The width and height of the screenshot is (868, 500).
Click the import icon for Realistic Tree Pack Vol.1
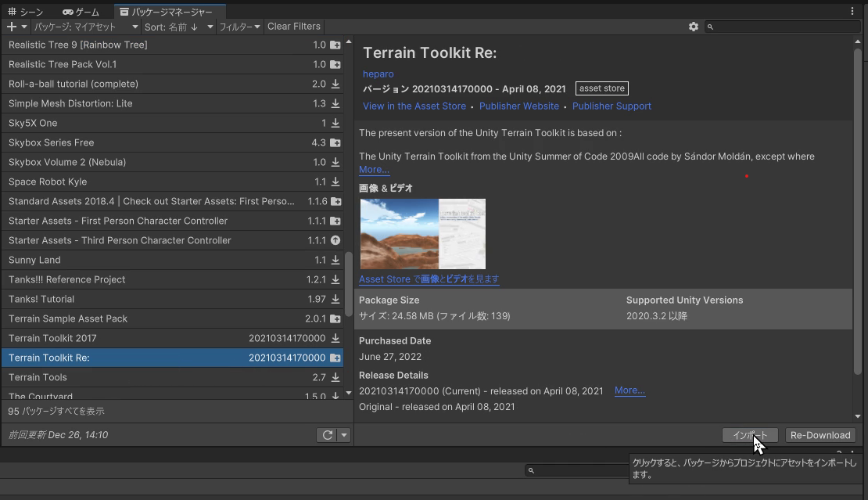point(335,64)
